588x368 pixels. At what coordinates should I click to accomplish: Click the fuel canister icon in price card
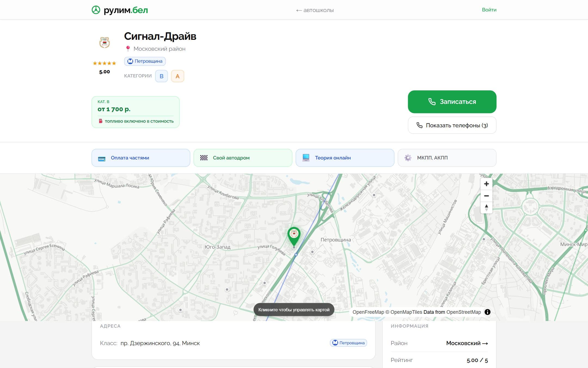(100, 121)
